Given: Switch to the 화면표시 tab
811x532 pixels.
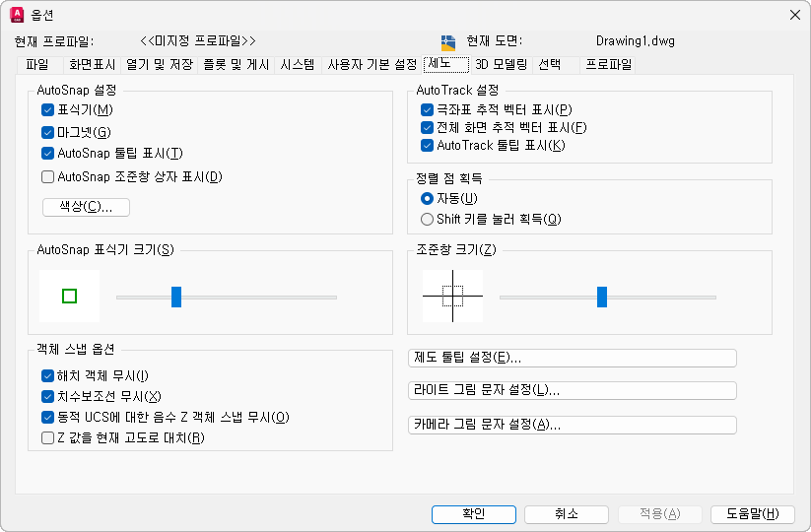Looking at the screenshot, I should [92, 65].
